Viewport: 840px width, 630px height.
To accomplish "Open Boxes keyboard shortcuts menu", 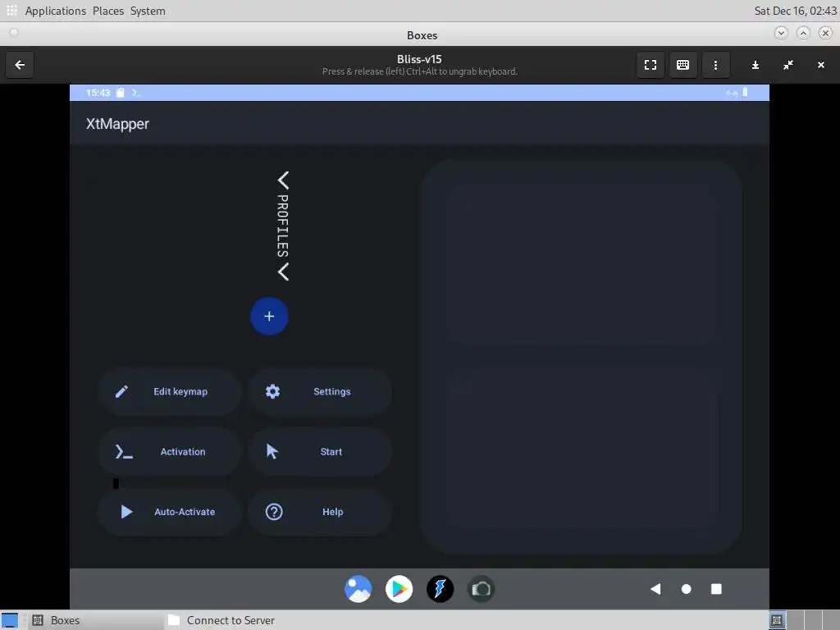I will (682, 65).
